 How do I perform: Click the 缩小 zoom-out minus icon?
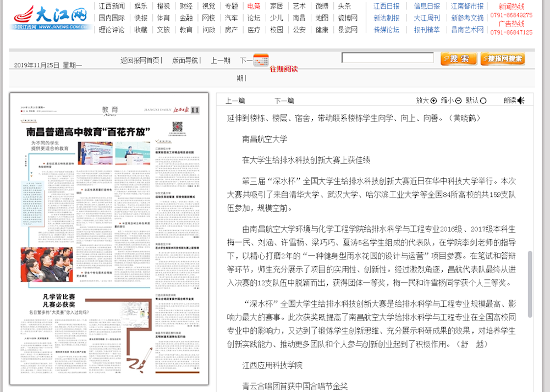[458, 101]
